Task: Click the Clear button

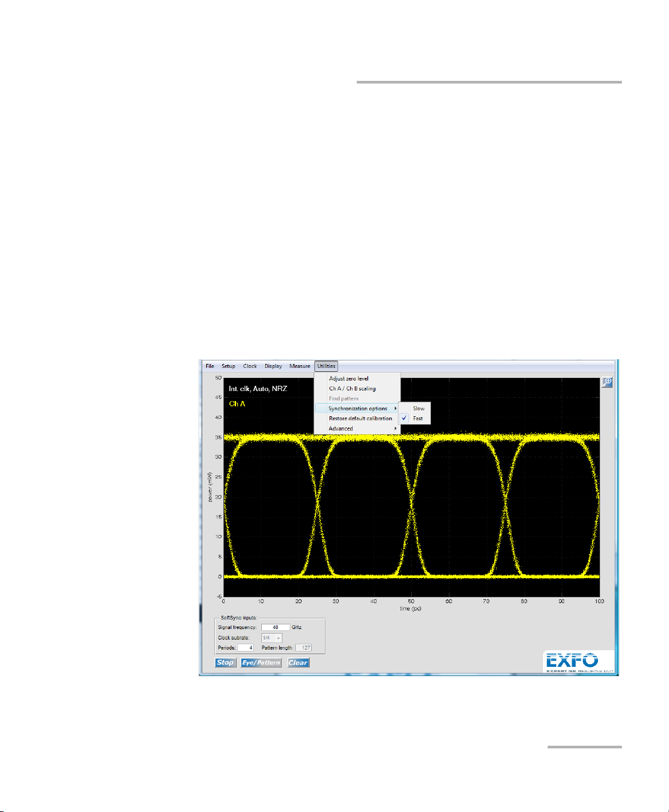Action: (298, 662)
